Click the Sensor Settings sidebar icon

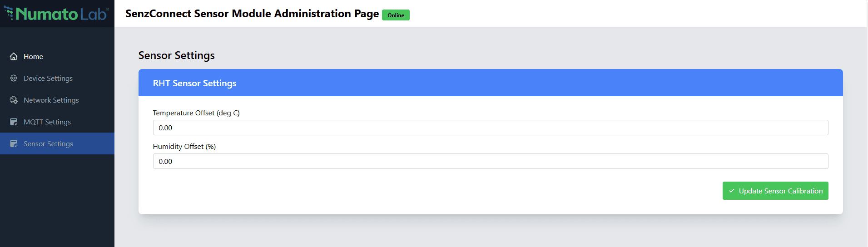point(14,144)
